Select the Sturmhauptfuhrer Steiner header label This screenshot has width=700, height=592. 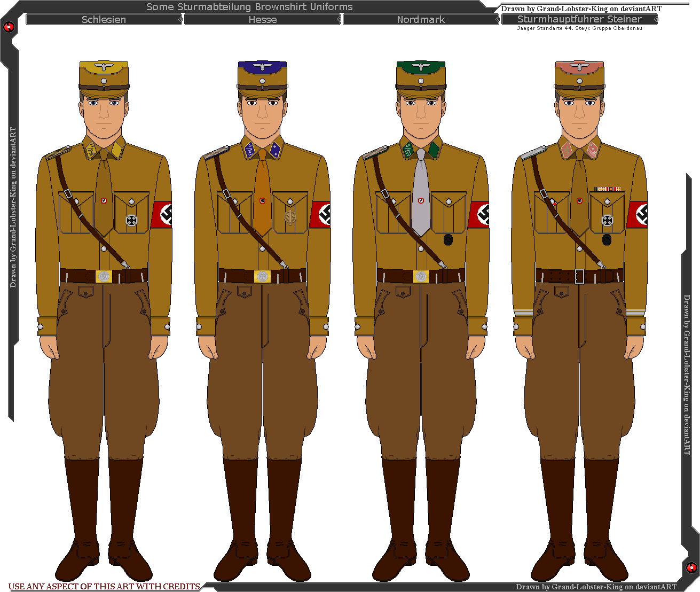(579, 19)
